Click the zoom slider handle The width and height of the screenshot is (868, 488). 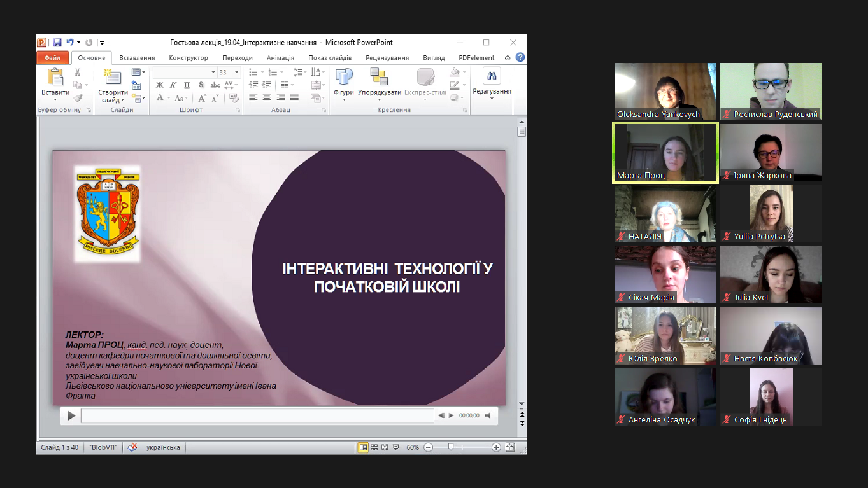(451, 447)
